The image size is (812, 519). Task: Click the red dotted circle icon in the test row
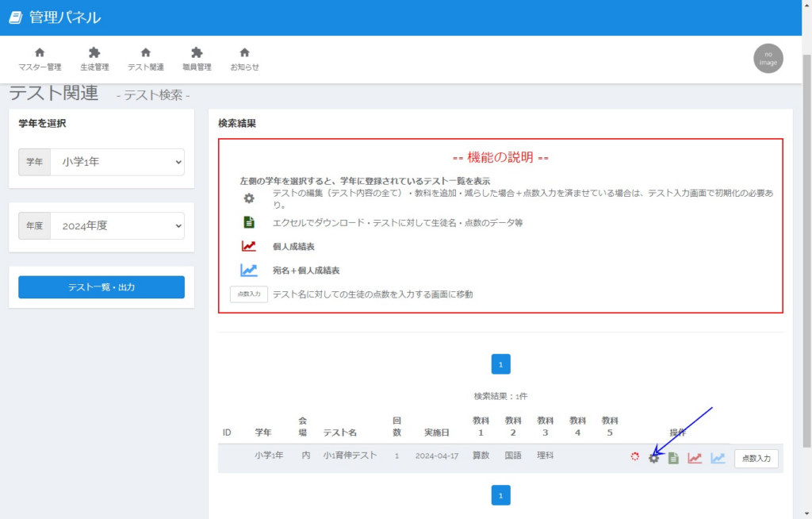(x=634, y=457)
